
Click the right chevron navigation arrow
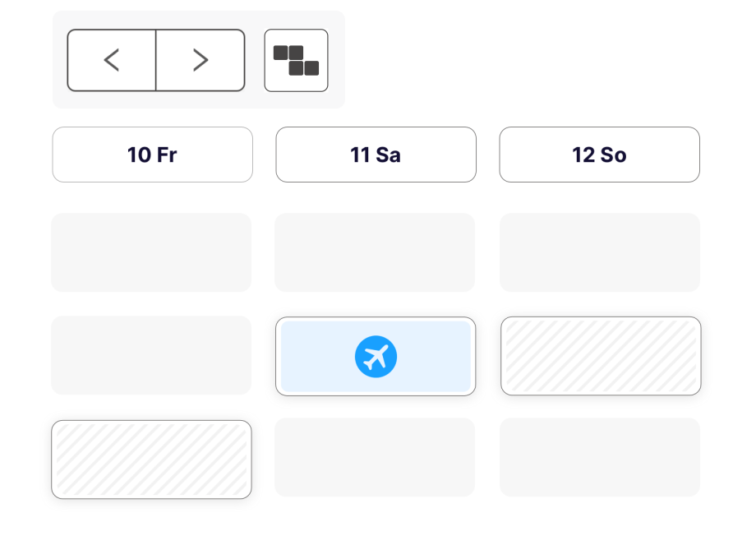click(x=199, y=60)
